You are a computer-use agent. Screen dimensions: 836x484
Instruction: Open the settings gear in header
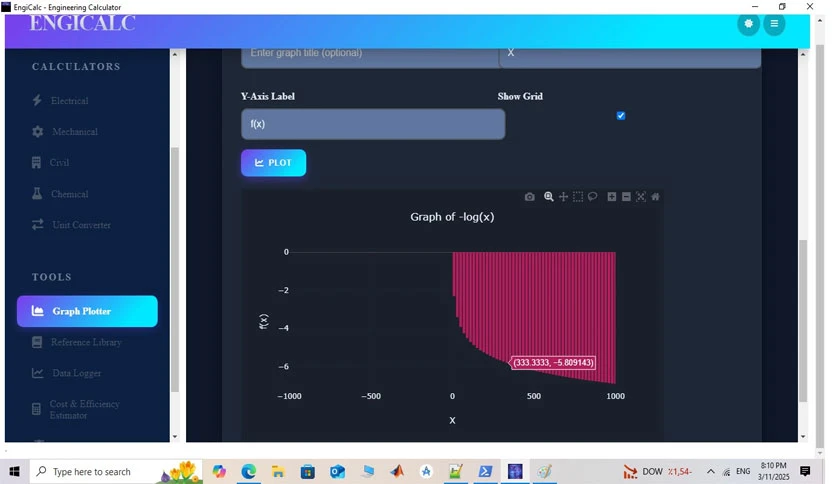point(749,24)
